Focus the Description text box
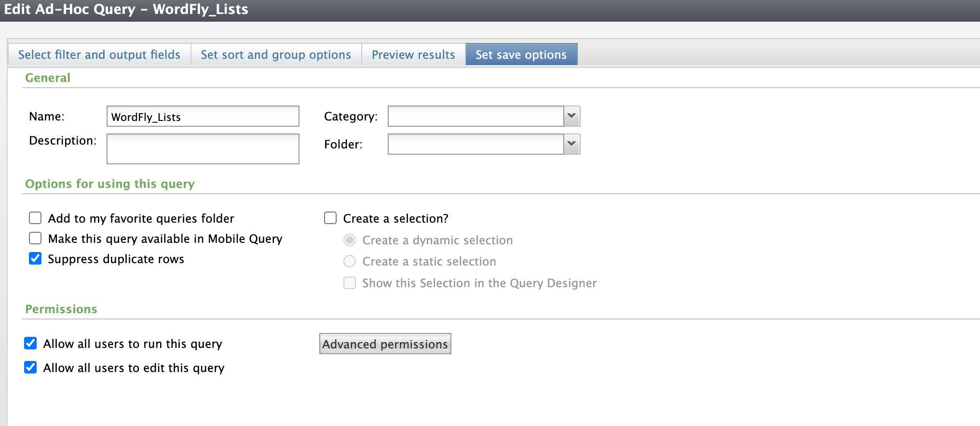980x426 pixels. pos(203,149)
